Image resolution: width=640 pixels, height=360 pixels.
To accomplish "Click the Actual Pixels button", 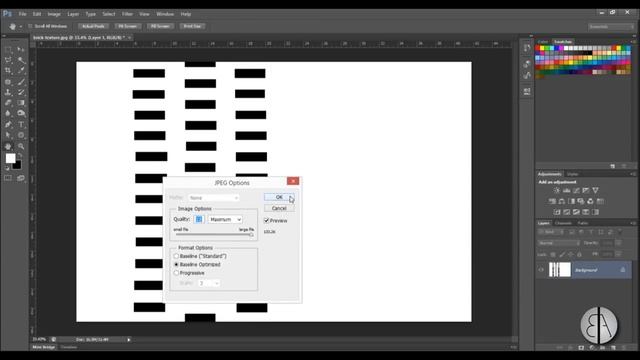I will pos(93,26).
